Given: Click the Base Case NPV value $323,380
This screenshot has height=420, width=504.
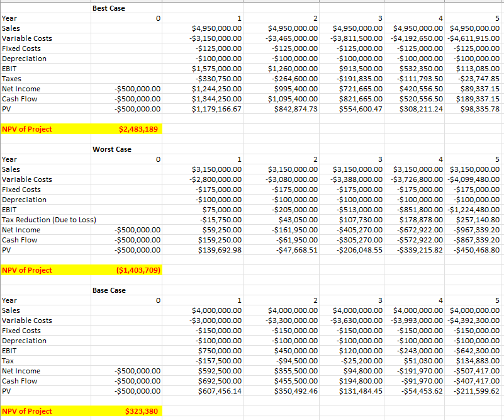Looking at the screenshot, I should click(x=143, y=411).
